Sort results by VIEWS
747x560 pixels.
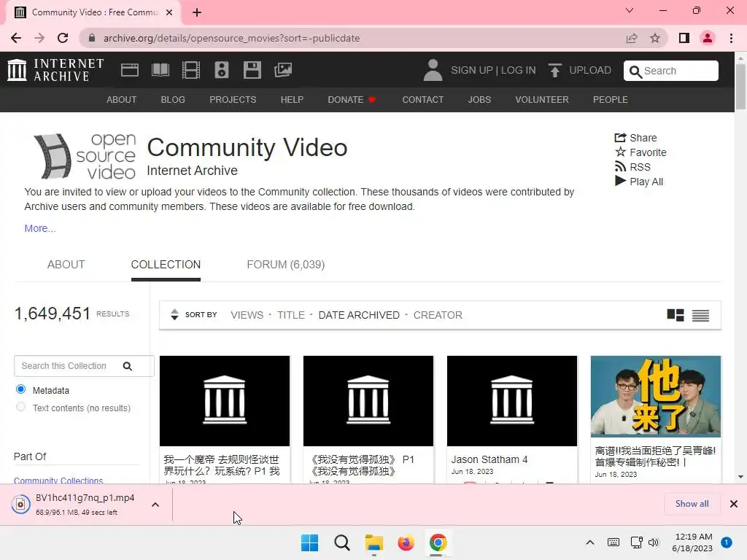(x=247, y=315)
